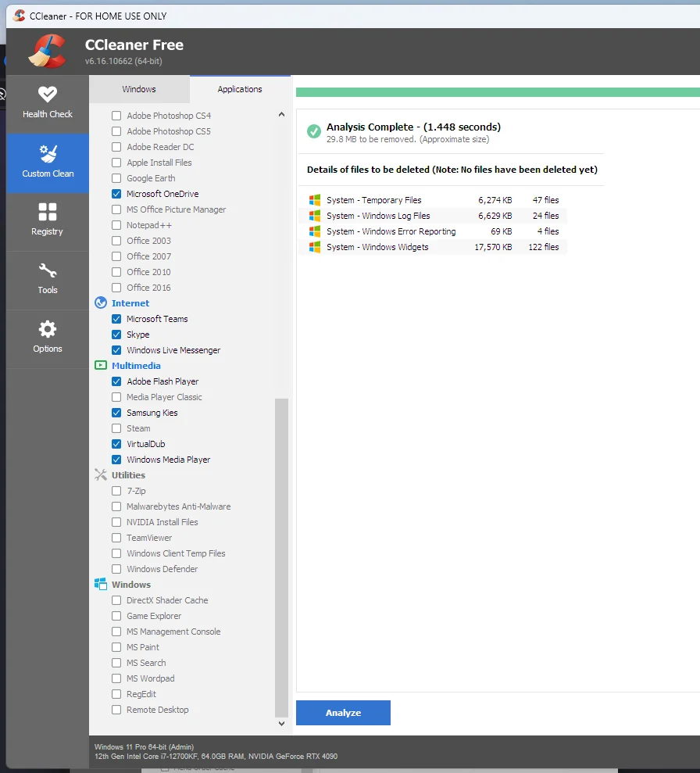Image resolution: width=700 pixels, height=773 pixels.
Task: Switch to the Windows tab
Action: pyautogui.click(x=139, y=89)
